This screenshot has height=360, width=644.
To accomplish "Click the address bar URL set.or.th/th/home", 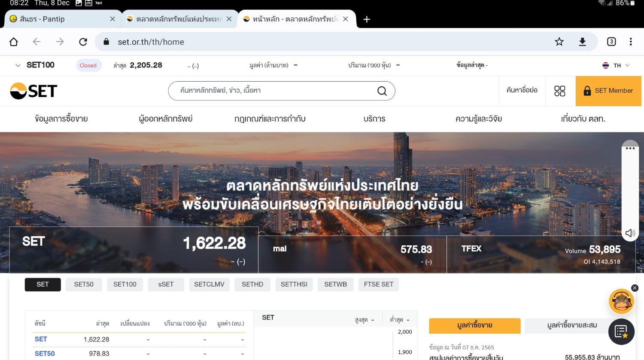I will [x=151, y=42].
